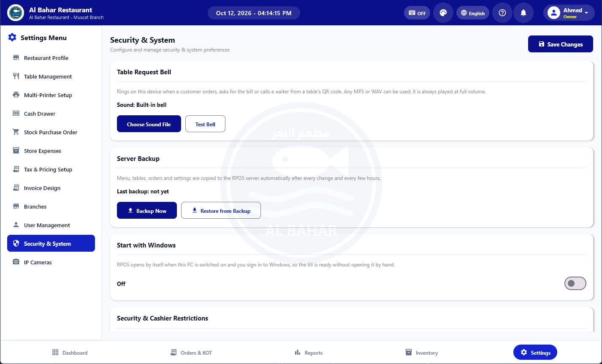Click the Backup Now button
The width and height of the screenshot is (602, 364).
[147, 210]
